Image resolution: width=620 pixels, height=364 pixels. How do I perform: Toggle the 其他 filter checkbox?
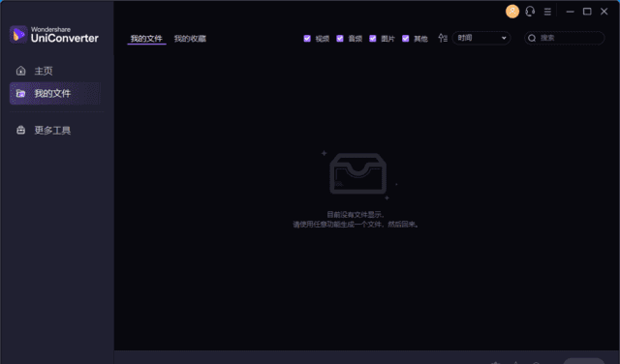point(405,39)
